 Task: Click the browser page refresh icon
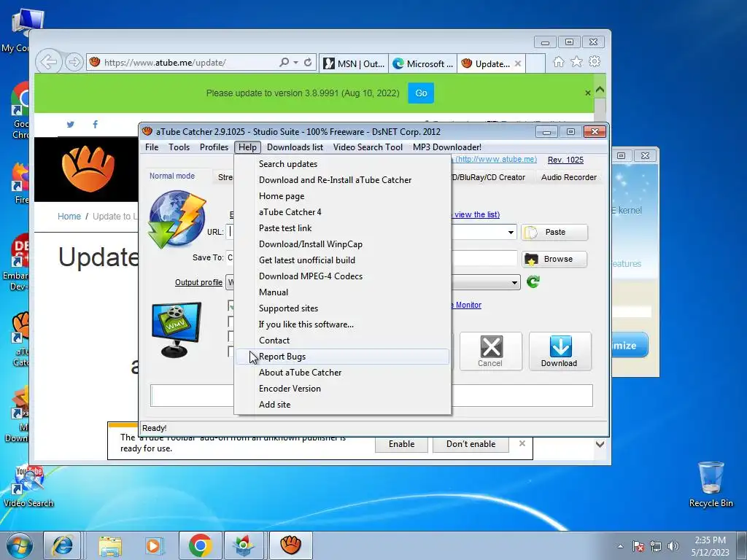[x=308, y=63]
